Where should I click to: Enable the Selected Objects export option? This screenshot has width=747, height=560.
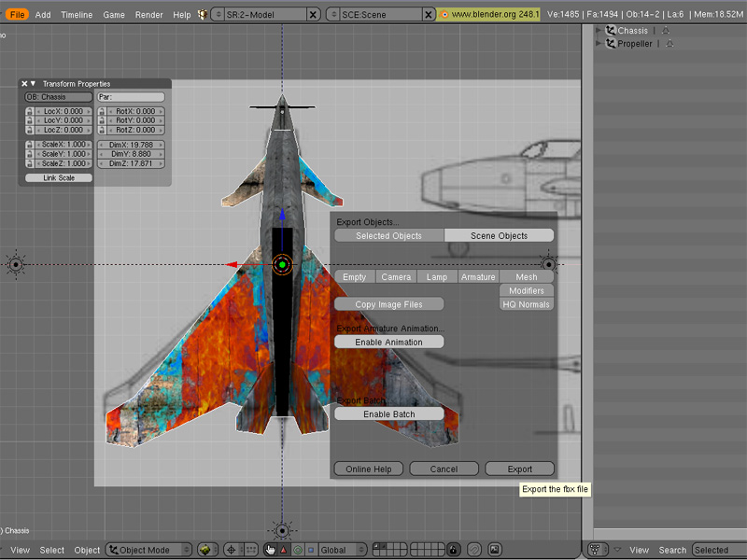[388, 236]
